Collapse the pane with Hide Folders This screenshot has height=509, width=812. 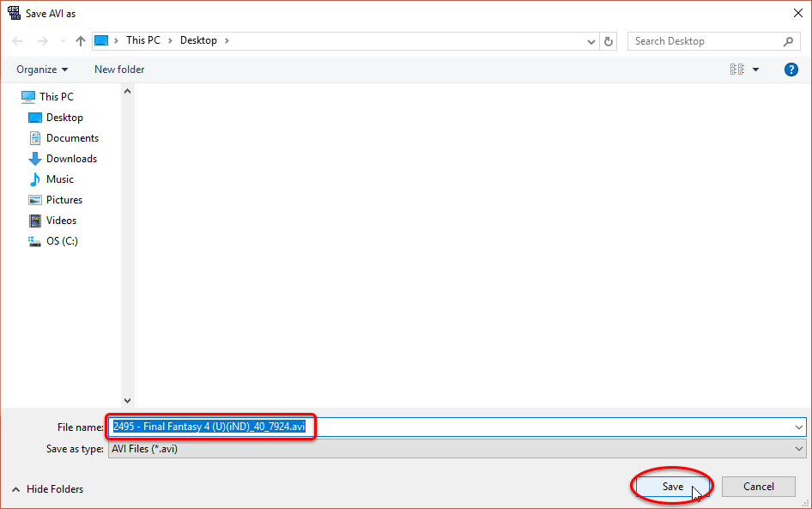pyautogui.click(x=48, y=489)
